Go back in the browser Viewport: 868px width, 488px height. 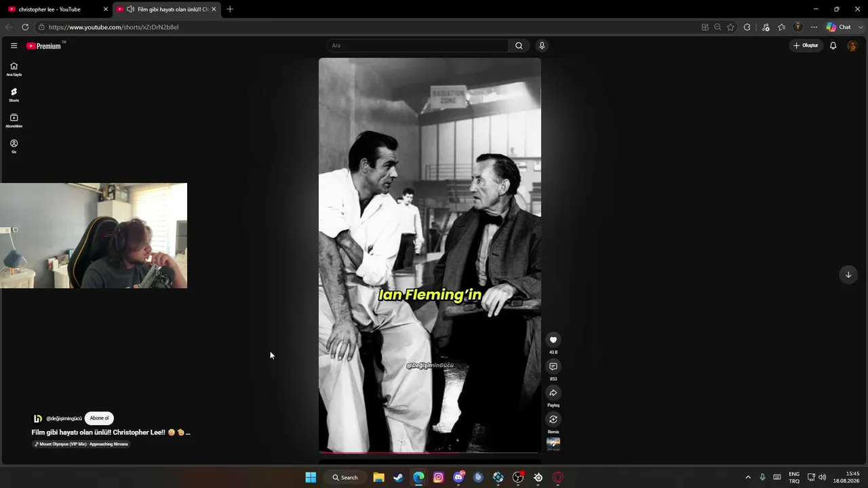coord(9,27)
